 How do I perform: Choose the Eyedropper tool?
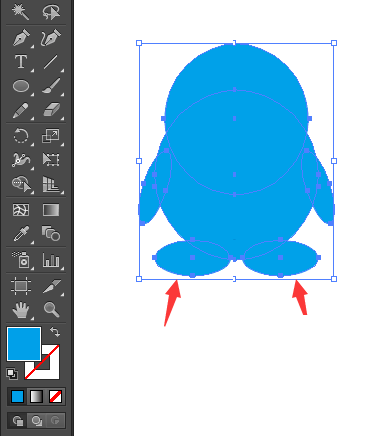click(21, 233)
